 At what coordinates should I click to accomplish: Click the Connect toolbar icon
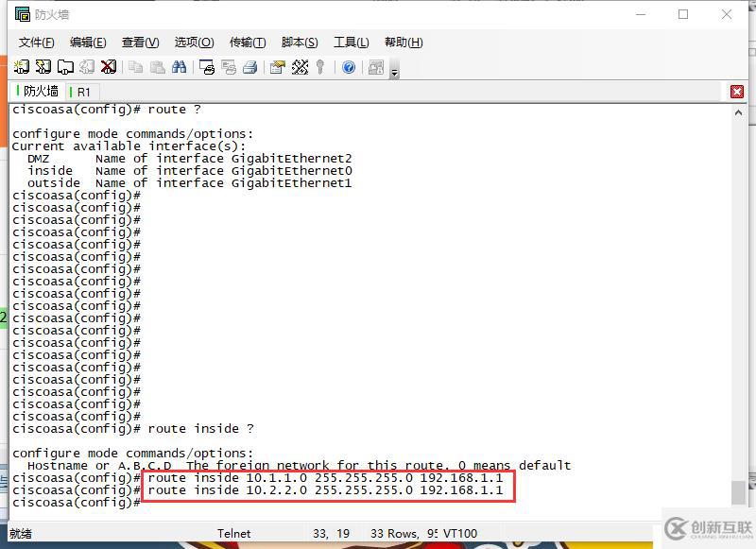pyautogui.click(x=21, y=67)
